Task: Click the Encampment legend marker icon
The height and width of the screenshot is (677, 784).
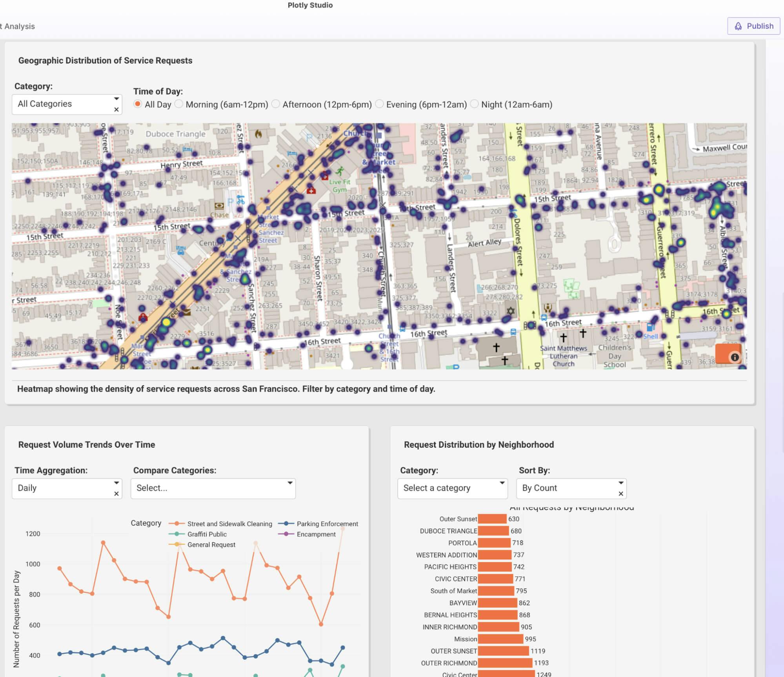Action: tap(287, 534)
